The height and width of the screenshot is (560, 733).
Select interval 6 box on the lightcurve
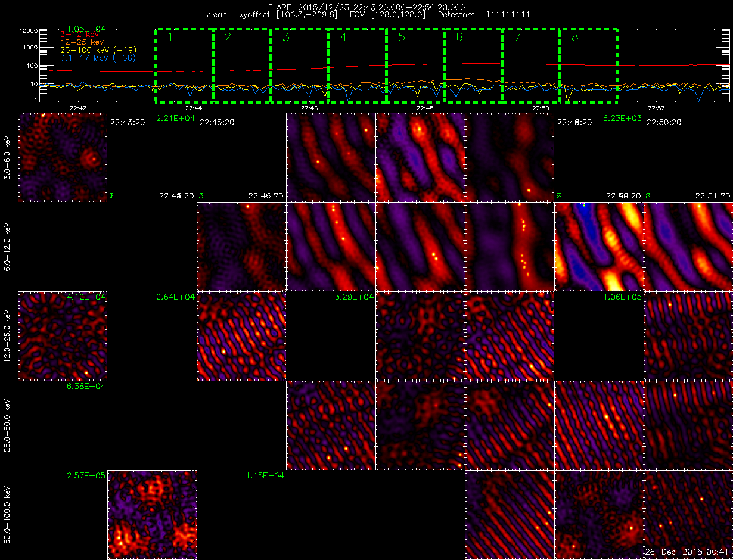(473, 65)
